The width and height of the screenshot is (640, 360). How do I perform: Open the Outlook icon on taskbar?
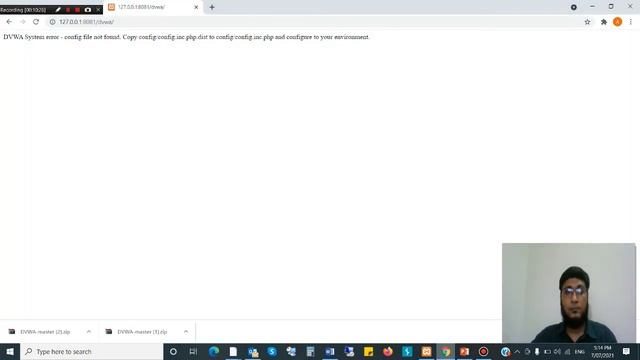point(253,351)
